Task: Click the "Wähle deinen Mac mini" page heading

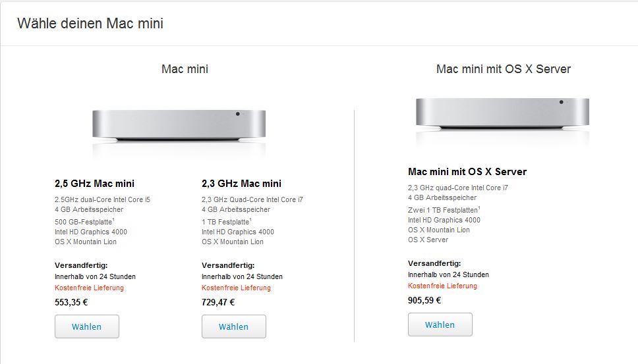Action: tap(90, 24)
